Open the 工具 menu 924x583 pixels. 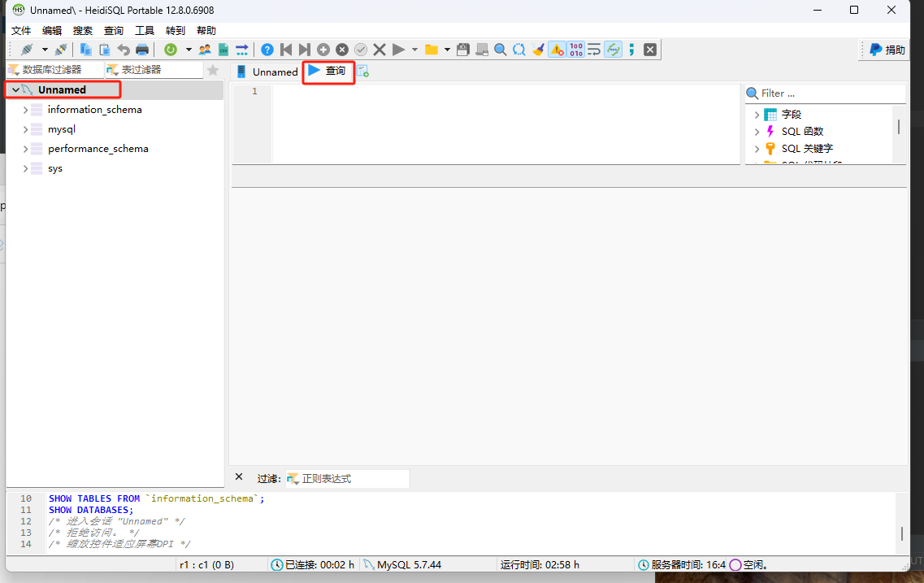coord(145,30)
